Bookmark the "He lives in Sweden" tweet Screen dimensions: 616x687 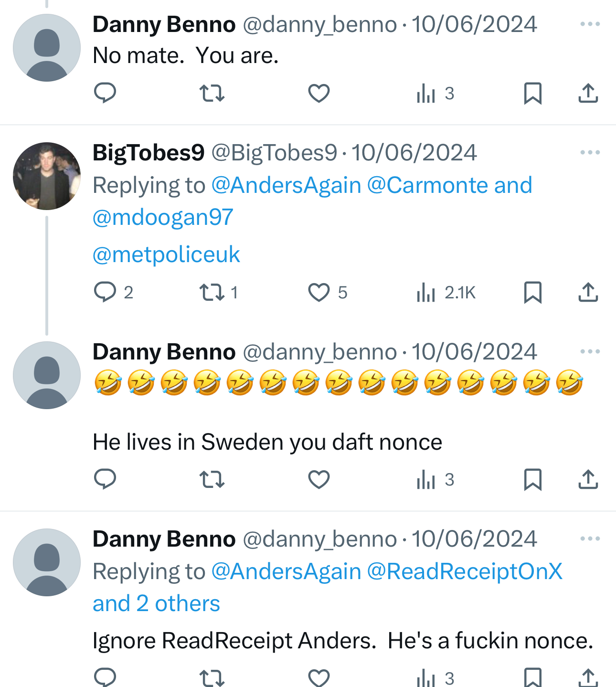click(x=532, y=479)
